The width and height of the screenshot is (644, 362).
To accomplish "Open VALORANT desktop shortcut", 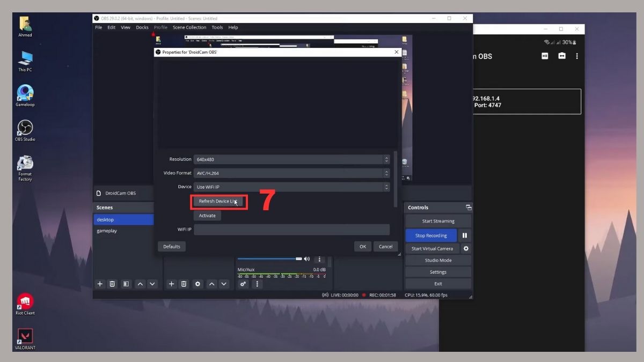I will 25,339.
